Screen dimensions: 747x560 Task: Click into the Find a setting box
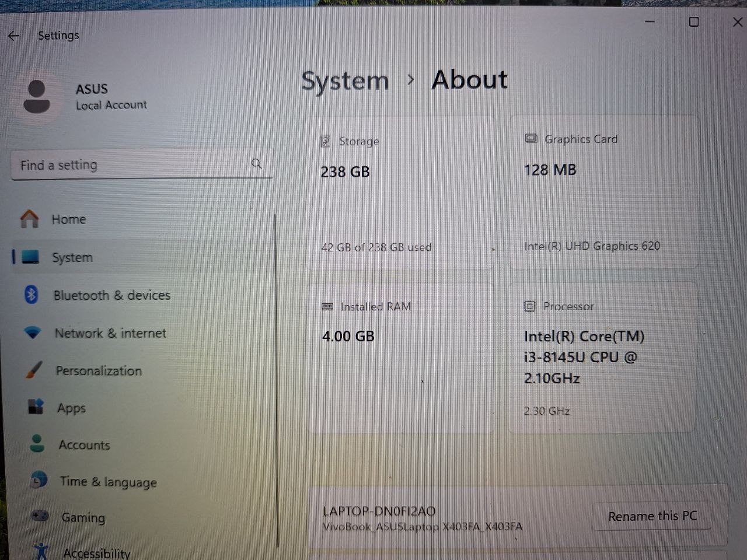click(131, 165)
